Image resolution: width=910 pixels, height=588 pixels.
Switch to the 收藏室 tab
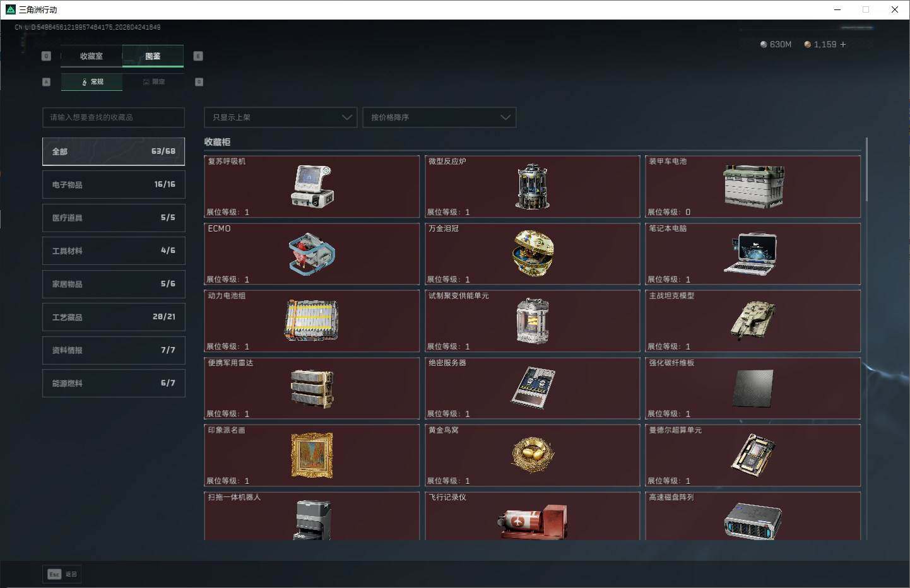point(92,56)
